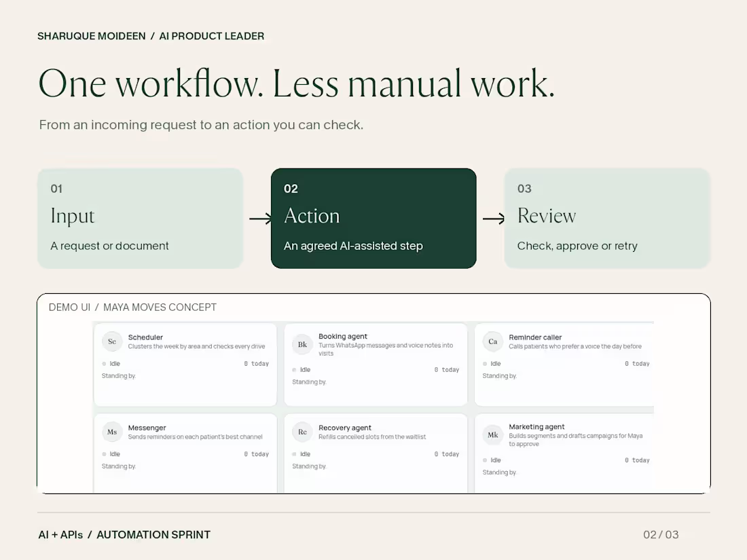Screen dimensions: 747x560
Task: Click 'Standing by.' on the Reminder caller card
Action: click(499, 376)
